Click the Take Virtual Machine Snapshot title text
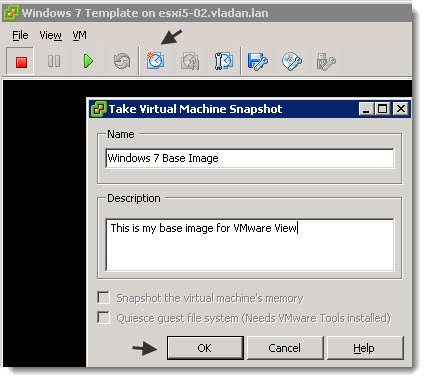 tap(195, 109)
